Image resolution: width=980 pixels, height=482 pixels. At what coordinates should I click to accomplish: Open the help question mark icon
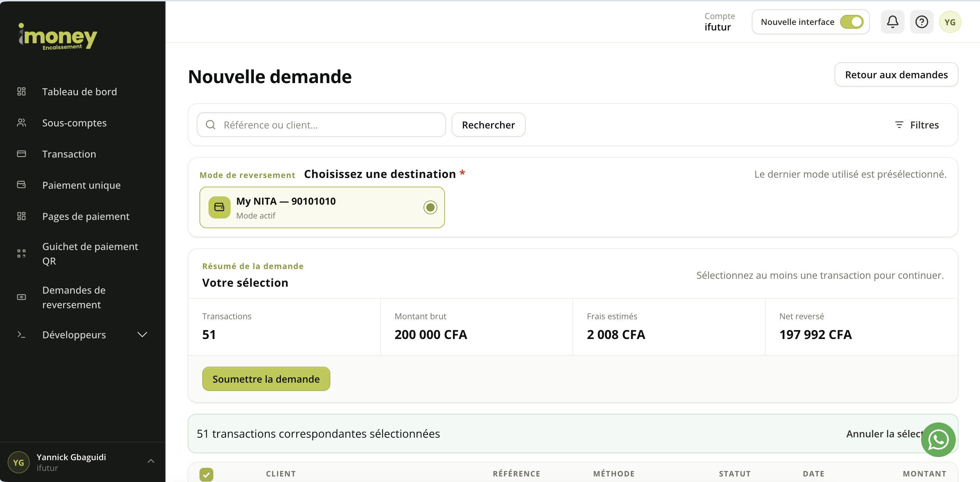tap(921, 22)
